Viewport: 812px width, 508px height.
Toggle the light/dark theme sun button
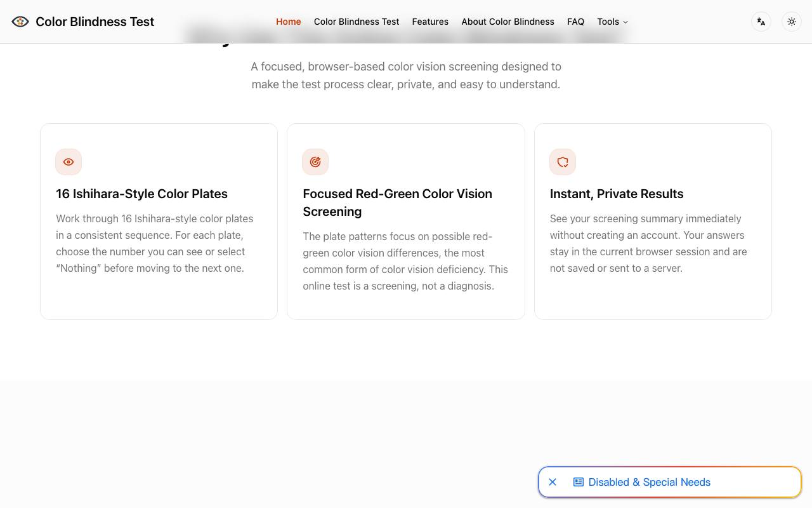click(x=792, y=22)
